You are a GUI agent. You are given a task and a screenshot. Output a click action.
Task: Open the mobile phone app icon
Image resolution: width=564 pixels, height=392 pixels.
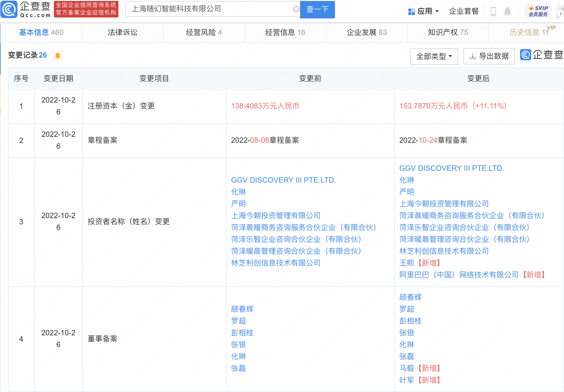point(493,12)
